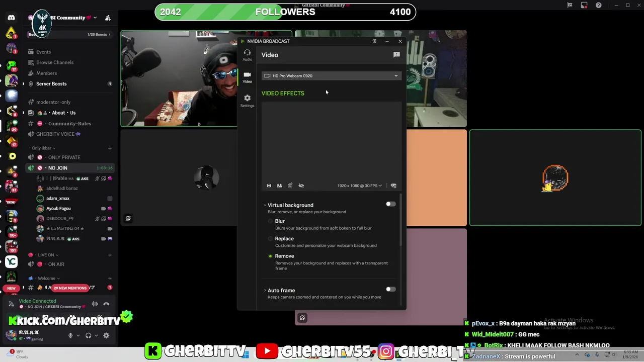Click the NEW unread servers pill
This screenshot has height=362, width=644.
(x=11, y=288)
